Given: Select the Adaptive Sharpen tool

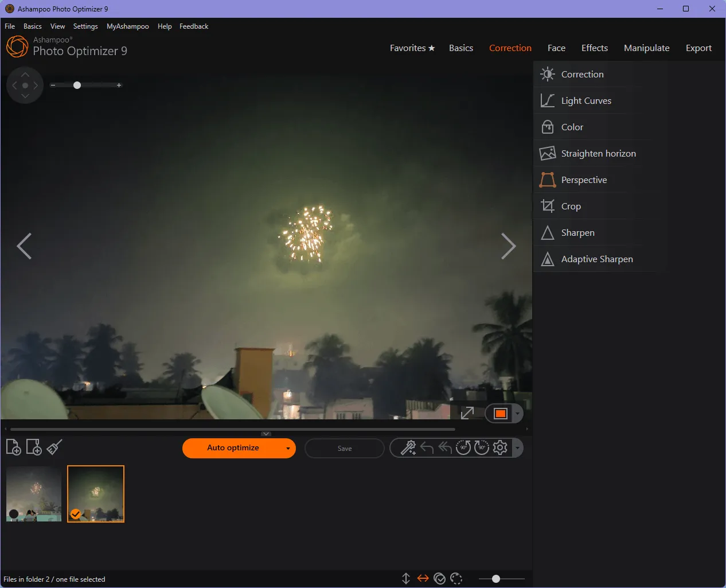Looking at the screenshot, I should (x=597, y=259).
